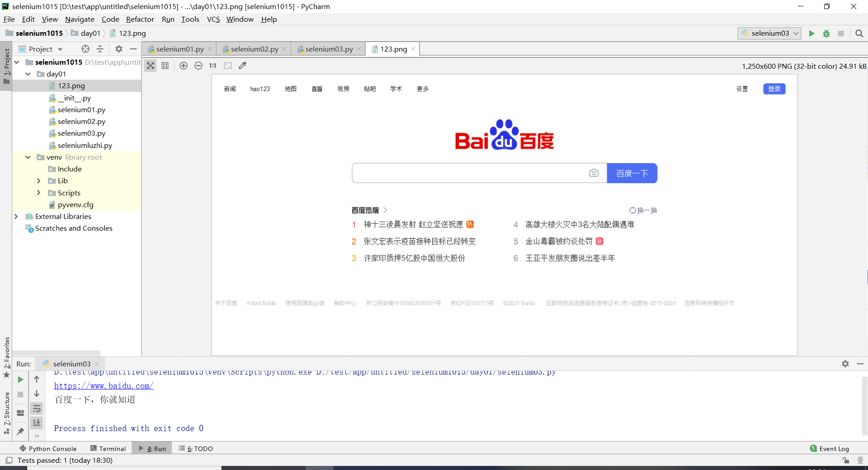Collapse all nodes in Project panel

click(100, 49)
